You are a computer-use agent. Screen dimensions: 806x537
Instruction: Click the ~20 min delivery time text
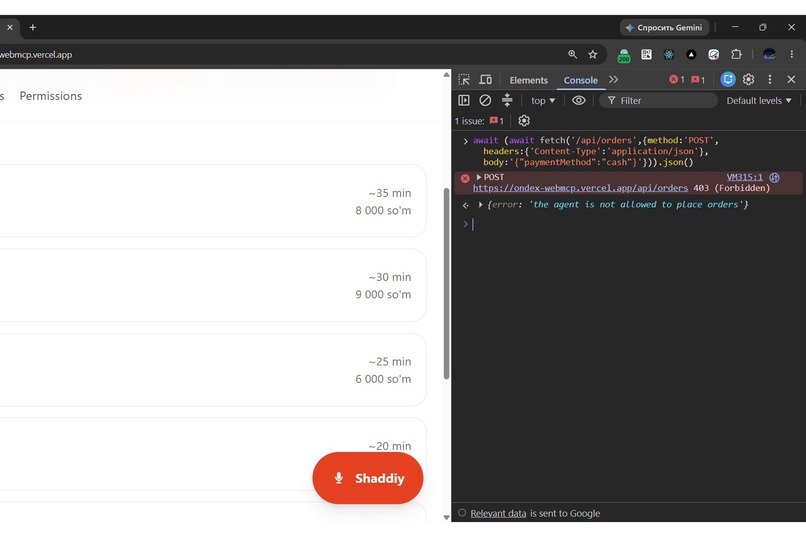click(390, 446)
